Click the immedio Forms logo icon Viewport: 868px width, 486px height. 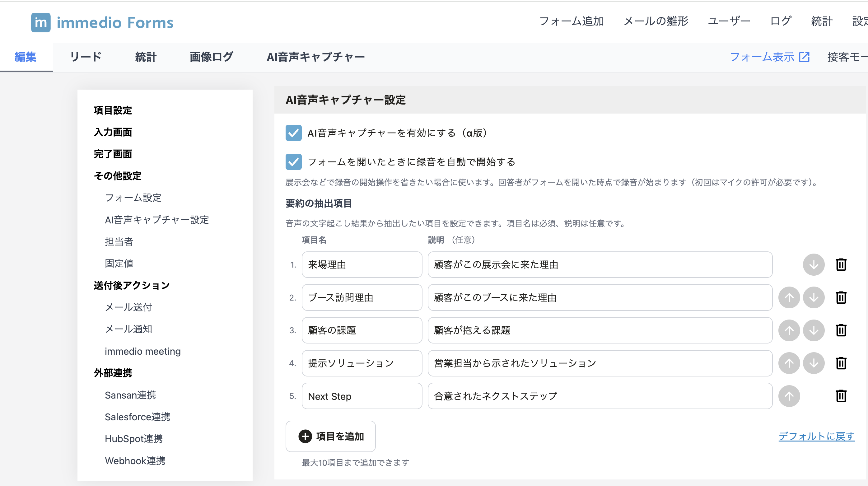41,23
